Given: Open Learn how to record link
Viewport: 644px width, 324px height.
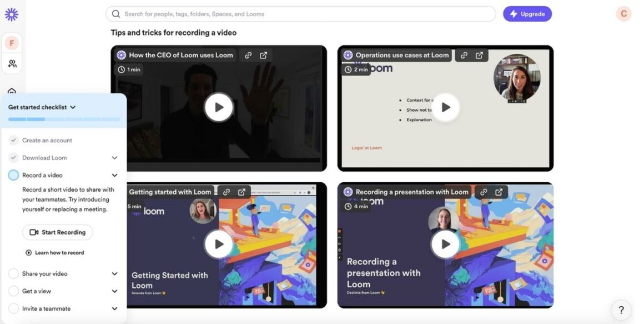Looking at the screenshot, I should [x=54, y=253].
